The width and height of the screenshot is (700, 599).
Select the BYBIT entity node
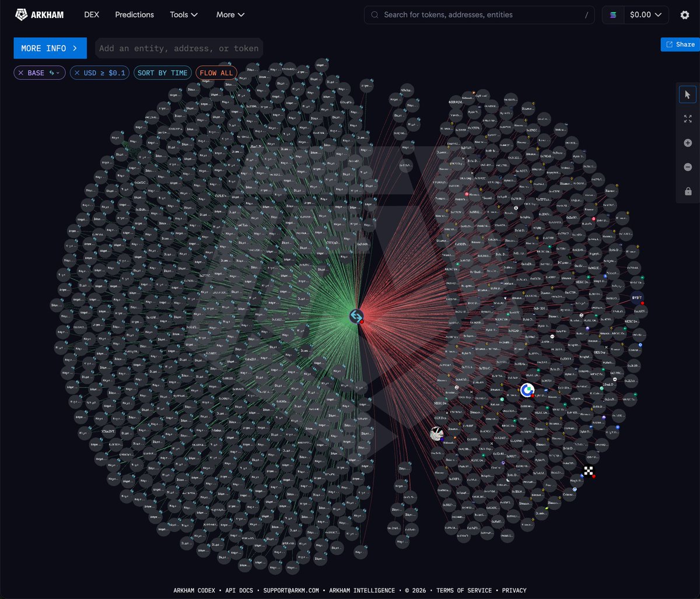637,297
